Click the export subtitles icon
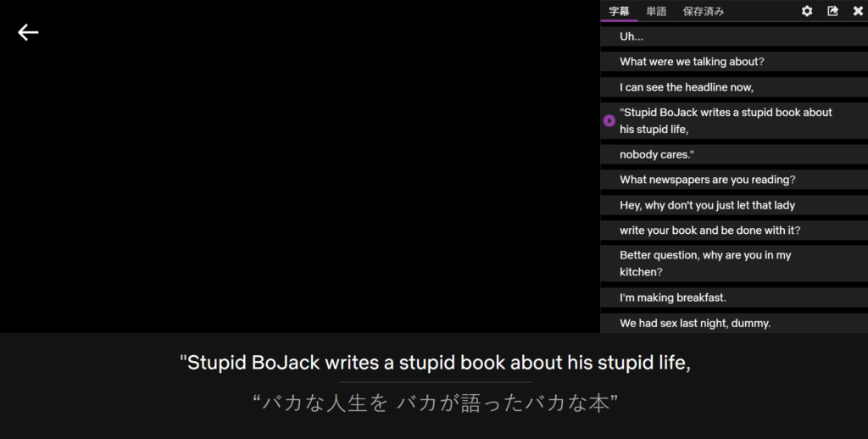The image size is (868, 439). click(x=832, y=11)
